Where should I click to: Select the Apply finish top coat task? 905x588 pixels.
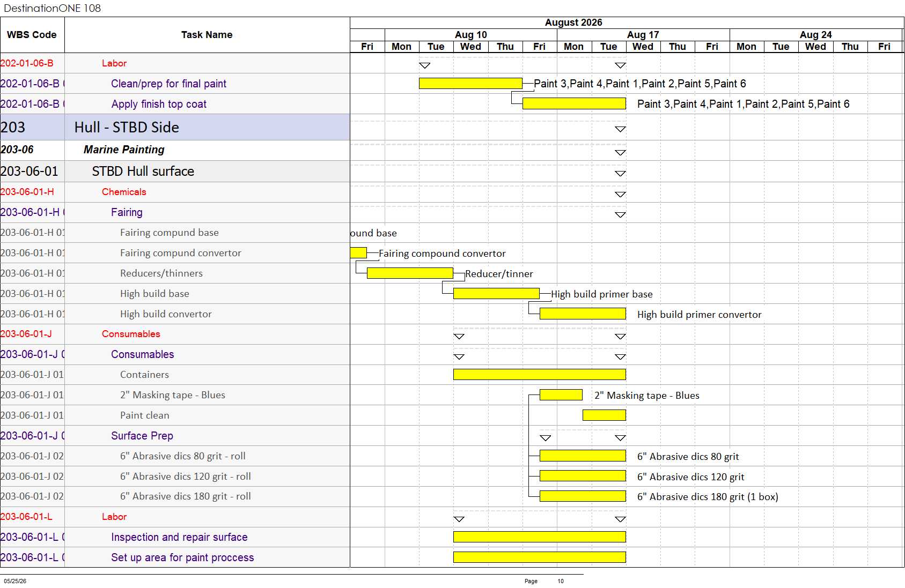[x=159, y=104]
